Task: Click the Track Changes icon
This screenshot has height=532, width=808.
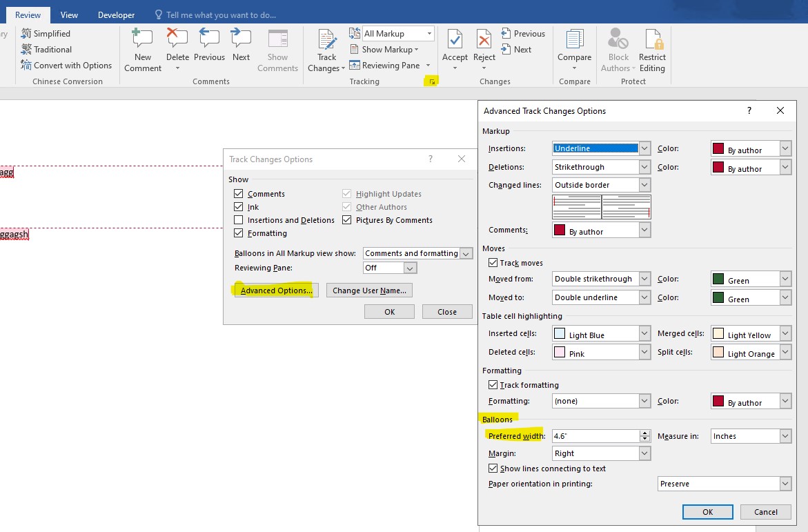Action: [326, 40]
